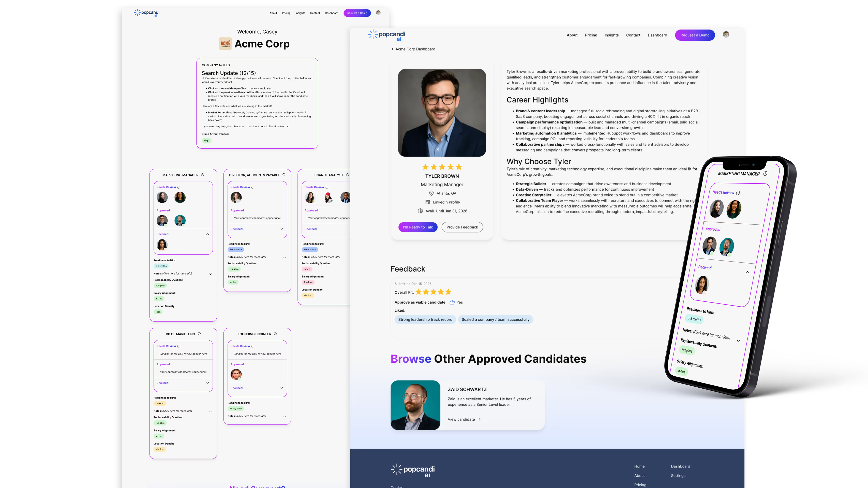The image size is (868, 488).
Task: Click info icon beside Marketing Manager heading
Action: coord(203,175)
